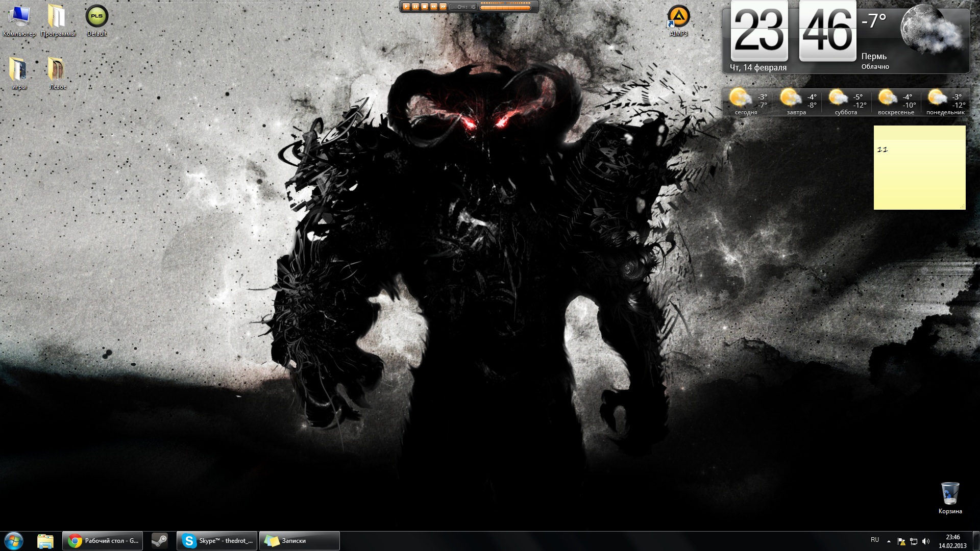Viewport: 980px width, 551px height.
Task: Click the hour digits 23 on clock widget
Action: coord(759,31)
